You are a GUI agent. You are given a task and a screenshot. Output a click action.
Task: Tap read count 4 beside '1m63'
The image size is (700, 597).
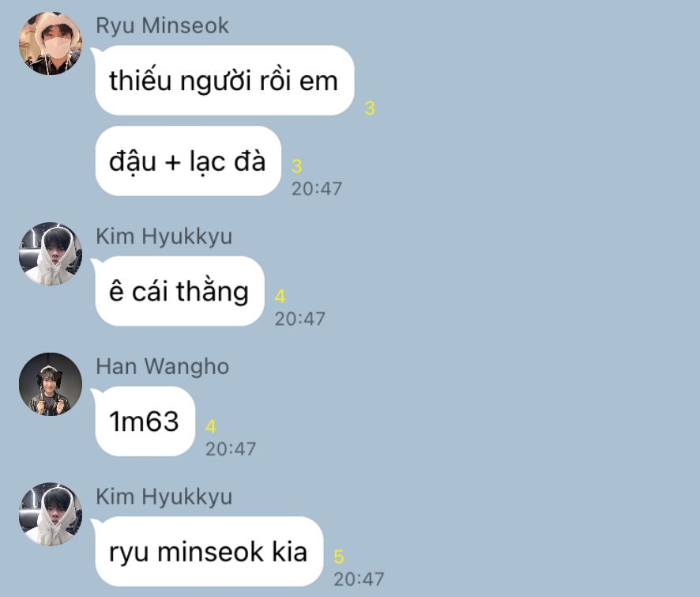(211, 427)
